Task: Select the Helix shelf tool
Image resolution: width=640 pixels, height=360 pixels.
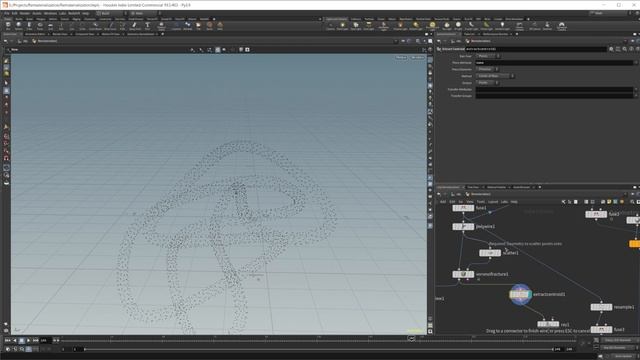Action: pyautogui.click(x=220, y=26)
